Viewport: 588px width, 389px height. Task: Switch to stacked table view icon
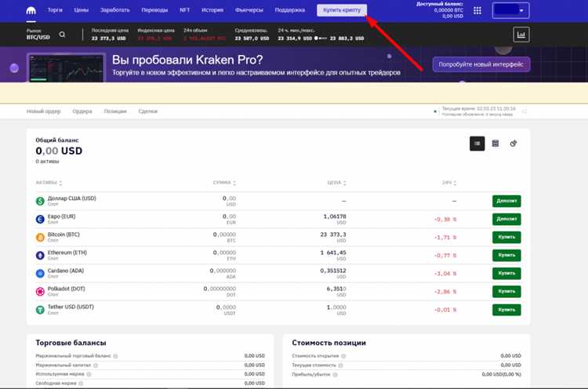(x=495, y=144)
